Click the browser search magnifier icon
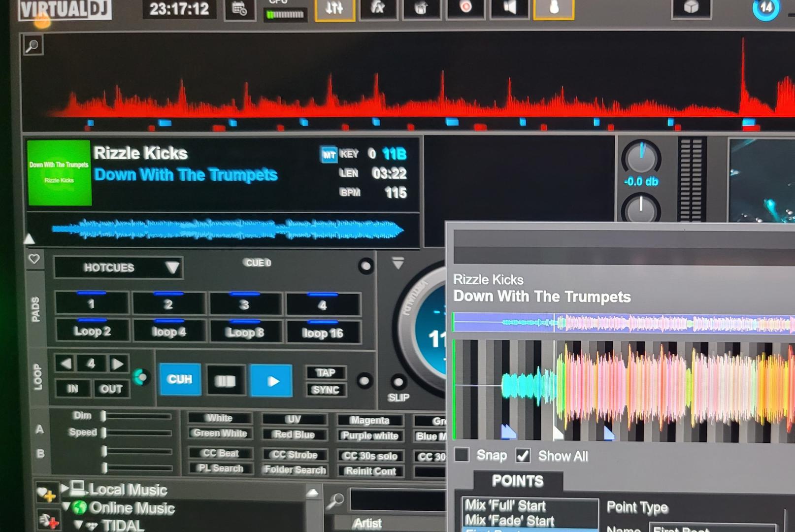Screen dimensions: 795x532 click(x=335, y=501)
